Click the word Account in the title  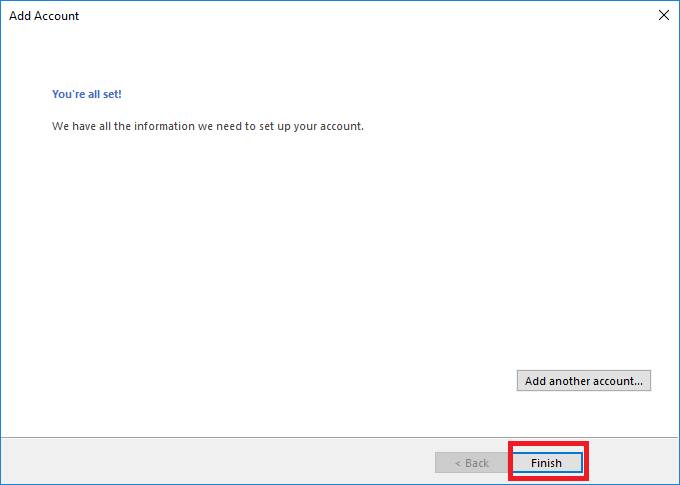(x=57, y=16)
